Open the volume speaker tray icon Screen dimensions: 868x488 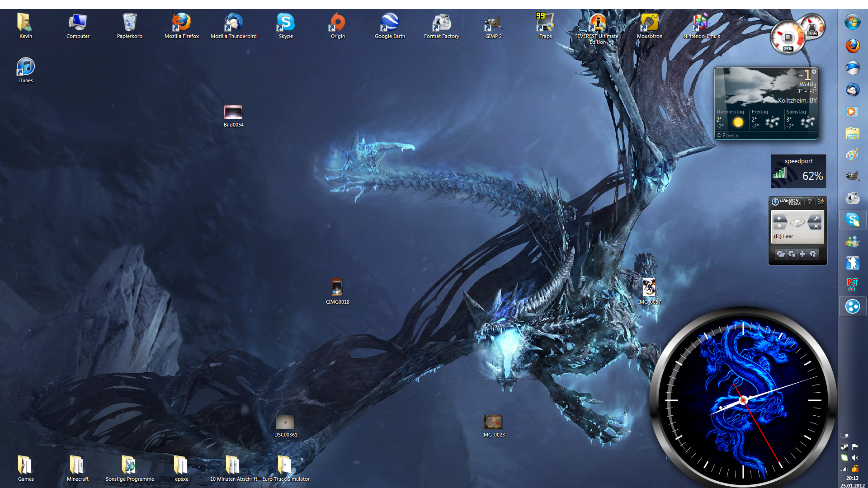855,458
